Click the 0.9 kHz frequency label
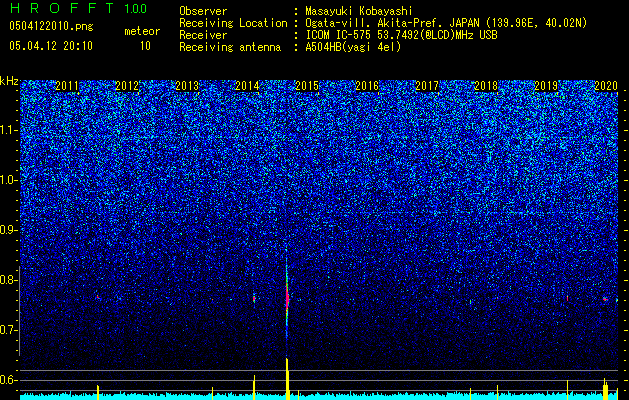This screenshot has width=629, height=400. click(9, 230)
